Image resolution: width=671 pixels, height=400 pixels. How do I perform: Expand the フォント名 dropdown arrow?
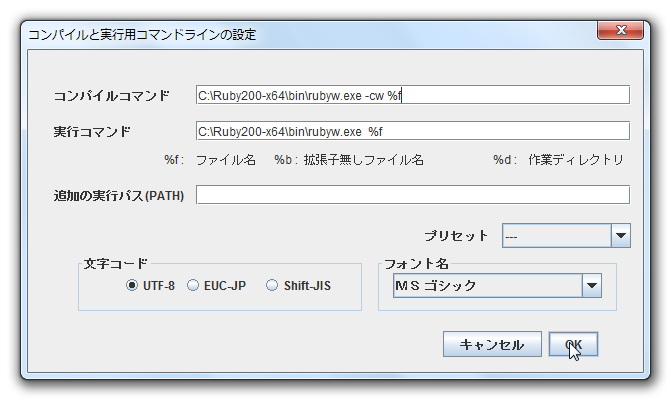point(592,285)
